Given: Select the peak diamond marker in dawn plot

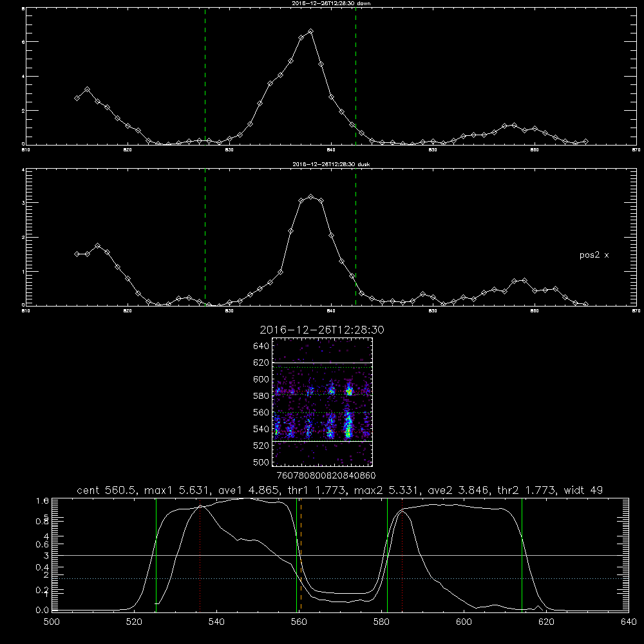Looking at the screenshot, I should (311, 31).
